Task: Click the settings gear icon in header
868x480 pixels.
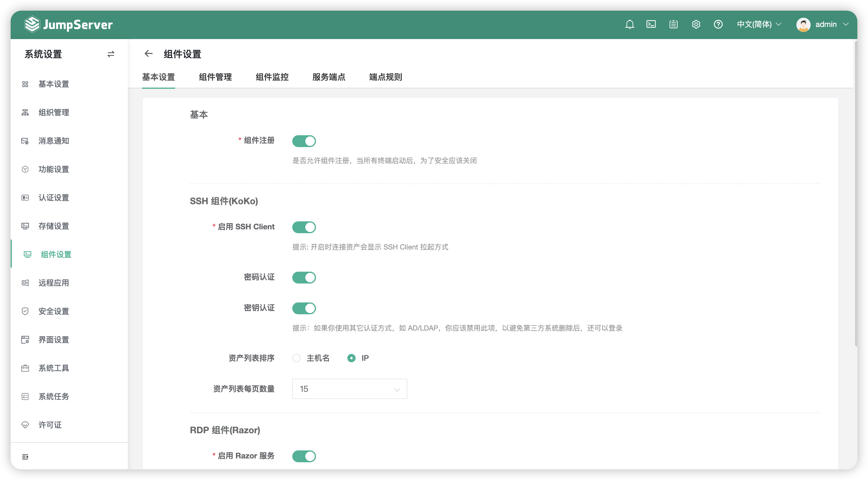Action: (696, 24)
